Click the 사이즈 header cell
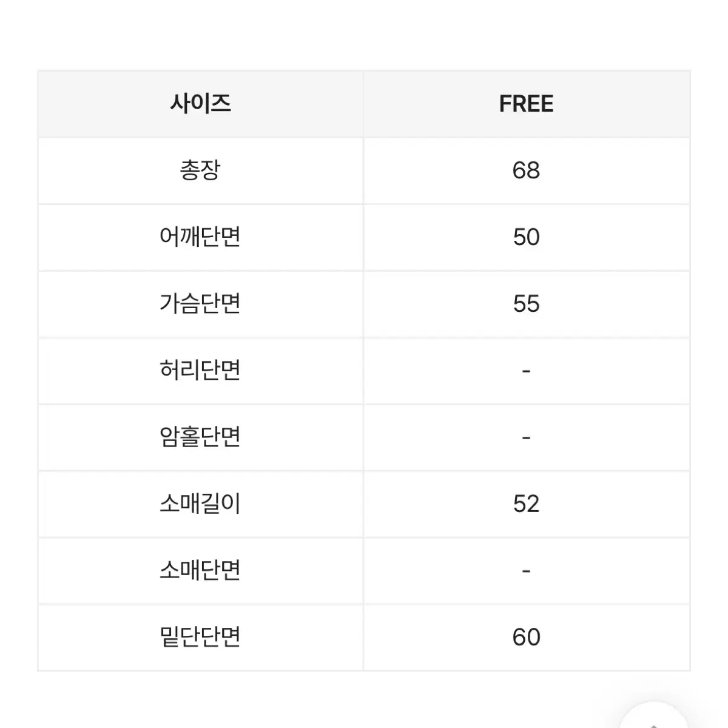The width and height of the screenshot is (728, 728). 200,104
